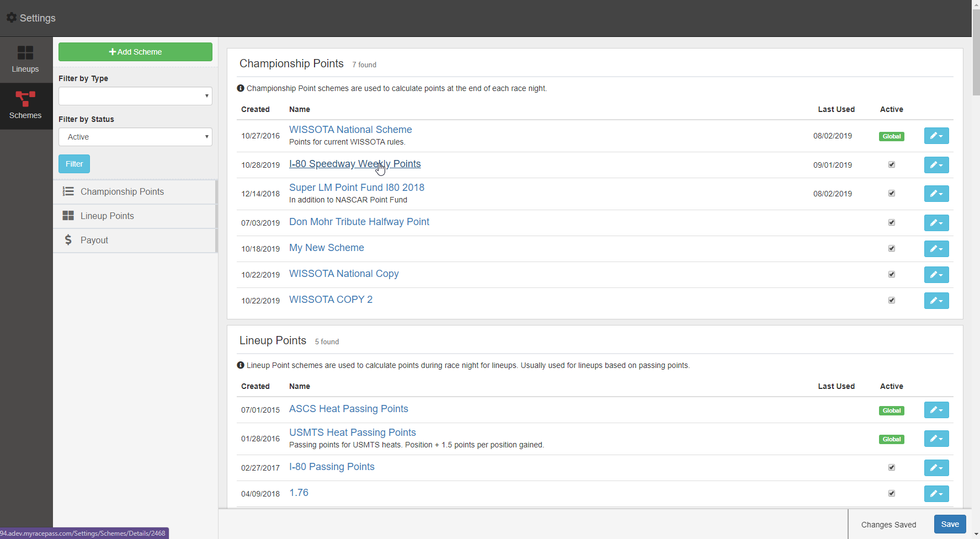Open the Don Mohr Tribute Halfway Point scheme
Image resolution: width=980 pixels, height=539 pixels.
point(359,221)
